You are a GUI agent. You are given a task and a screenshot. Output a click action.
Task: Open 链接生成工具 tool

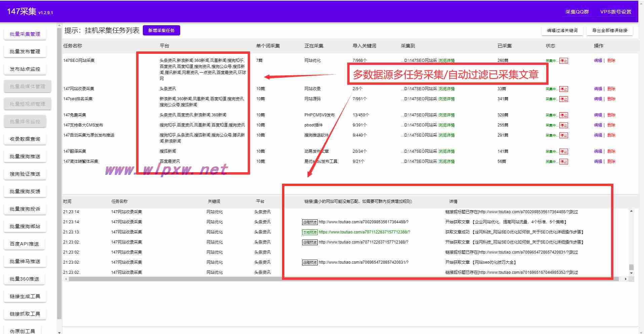[x=25, y=296]
